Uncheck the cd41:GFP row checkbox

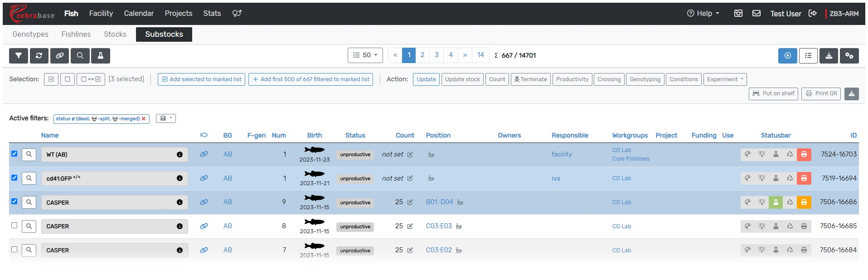click(15, 178)
